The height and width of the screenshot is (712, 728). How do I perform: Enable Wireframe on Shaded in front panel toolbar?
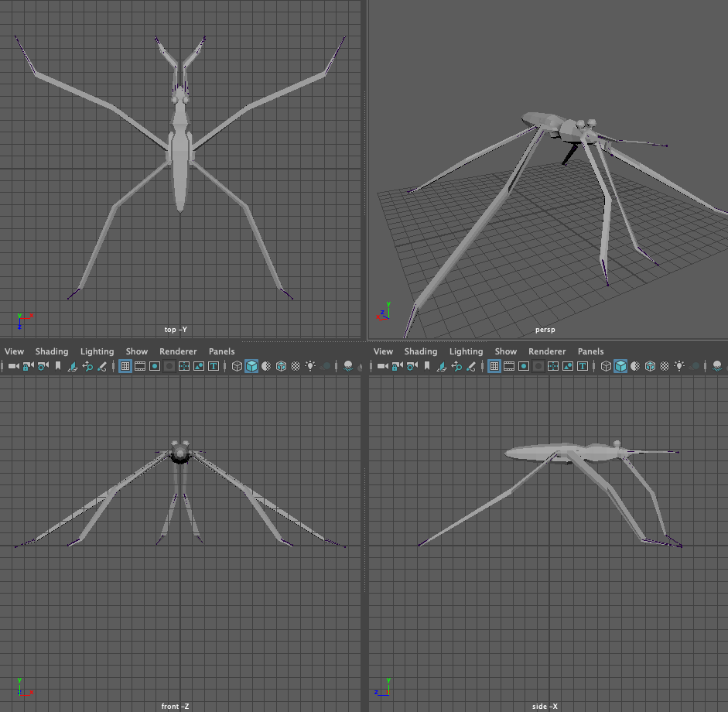coord(281,367)
